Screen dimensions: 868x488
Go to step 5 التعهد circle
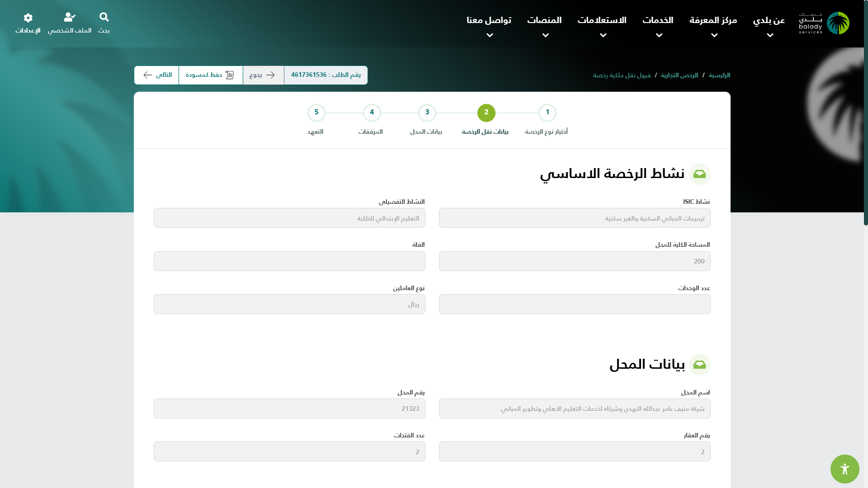pyautogui.click(x=316, y=113)
